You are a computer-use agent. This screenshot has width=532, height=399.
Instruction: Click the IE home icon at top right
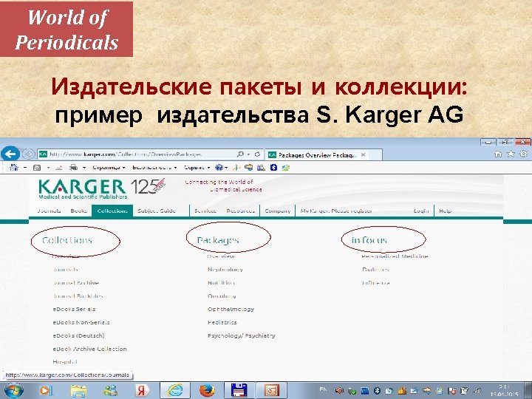coord(498,154)
